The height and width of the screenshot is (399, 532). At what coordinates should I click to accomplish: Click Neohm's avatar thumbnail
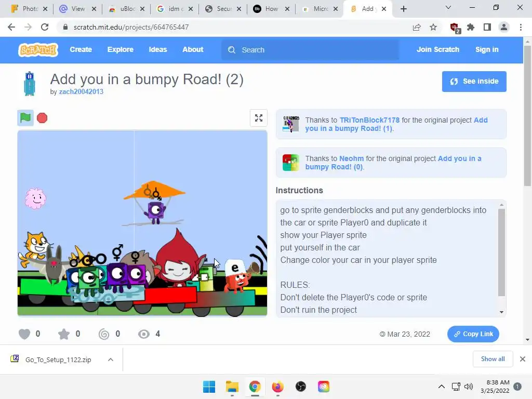tap(291, 163)
